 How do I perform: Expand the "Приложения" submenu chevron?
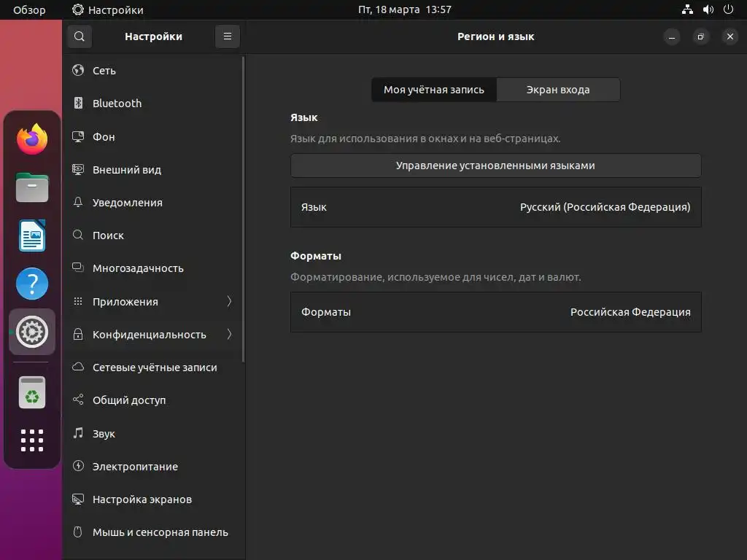pyautogui.click(x=229, y=301)
